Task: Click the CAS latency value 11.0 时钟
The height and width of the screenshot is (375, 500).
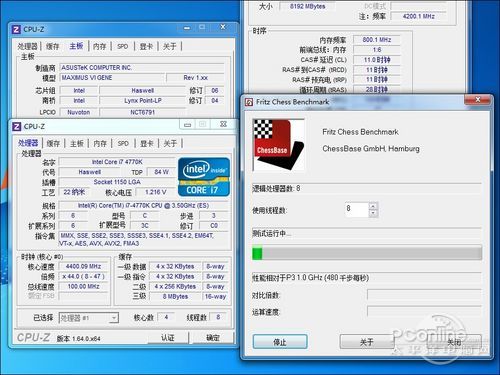Action: click(x=377, y=60)
